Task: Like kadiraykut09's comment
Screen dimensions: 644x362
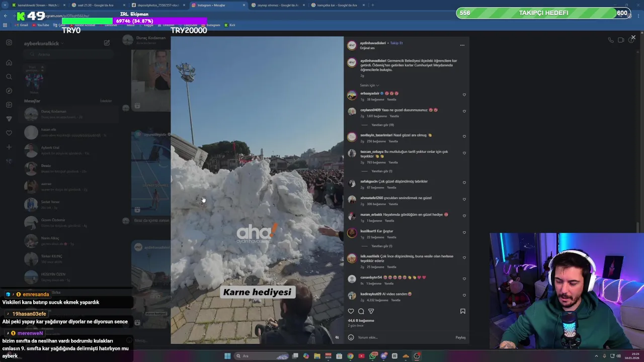Action: pos(464,295)
